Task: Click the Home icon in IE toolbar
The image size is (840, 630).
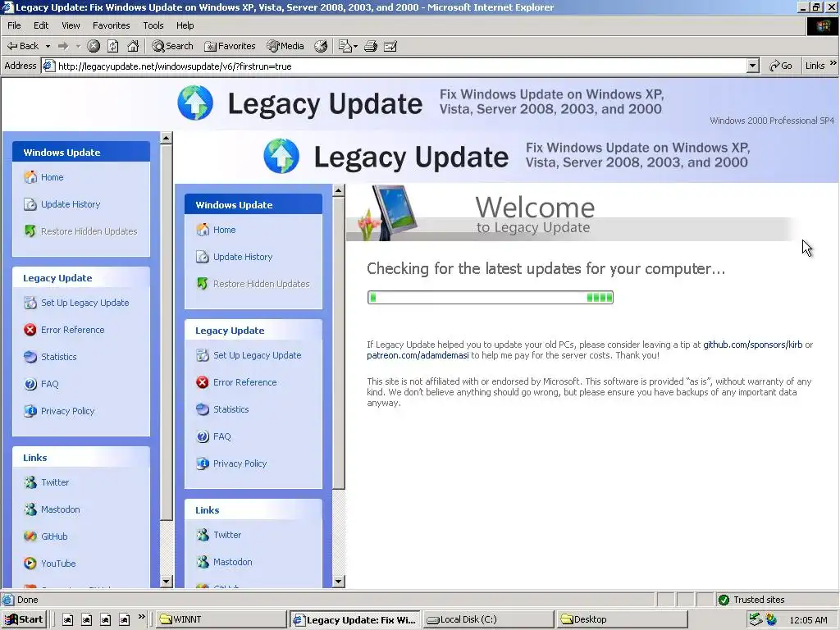Action: click(133, 46)
